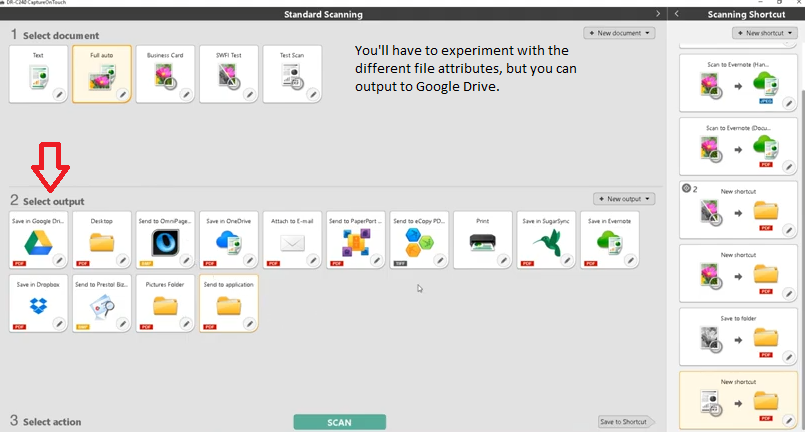805x432 pixels.
Task: Open the New document dropdown
Action: pos(624,33)
